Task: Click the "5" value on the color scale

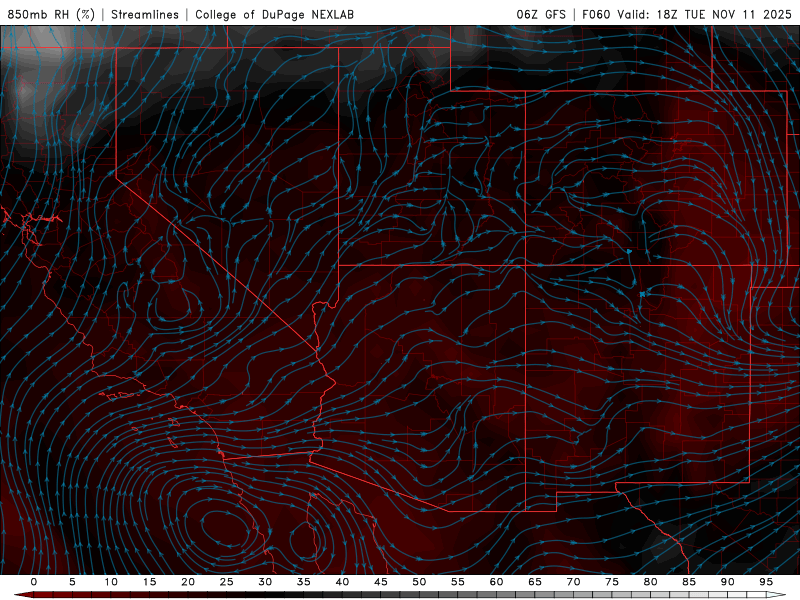Action: tap(72, 582)
